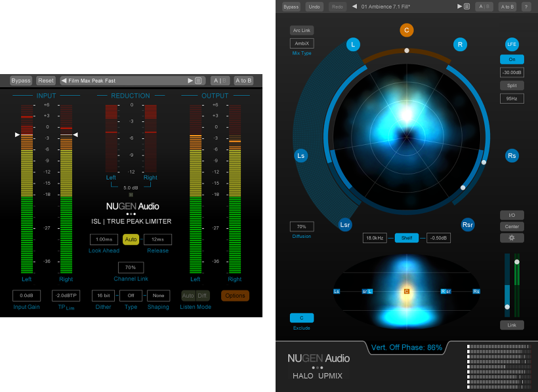538x392 pixels.
Task: Click the Rs marker in elevation view
Action: 476,292
